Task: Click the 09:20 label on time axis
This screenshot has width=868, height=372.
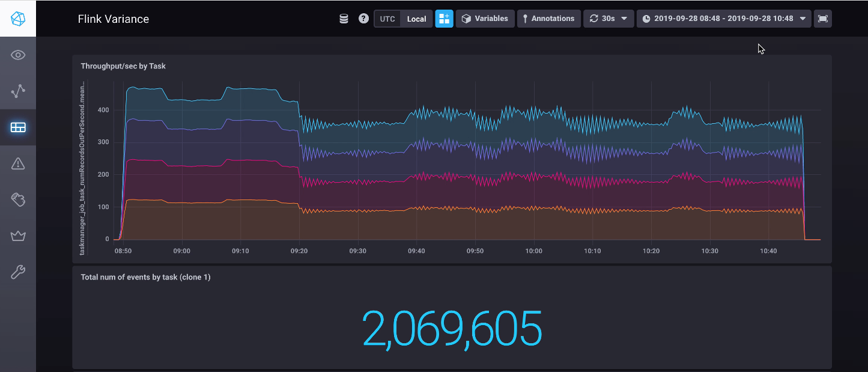Action: click(299, 251)
